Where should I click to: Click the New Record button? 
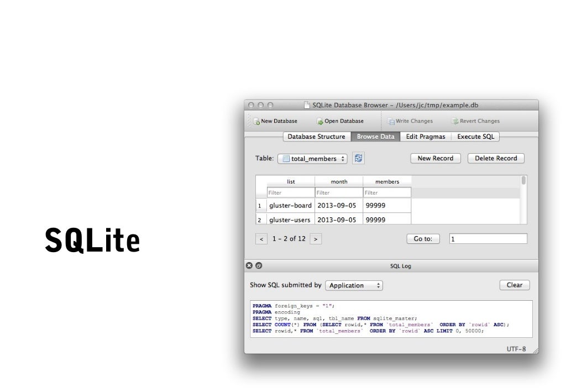436,158
